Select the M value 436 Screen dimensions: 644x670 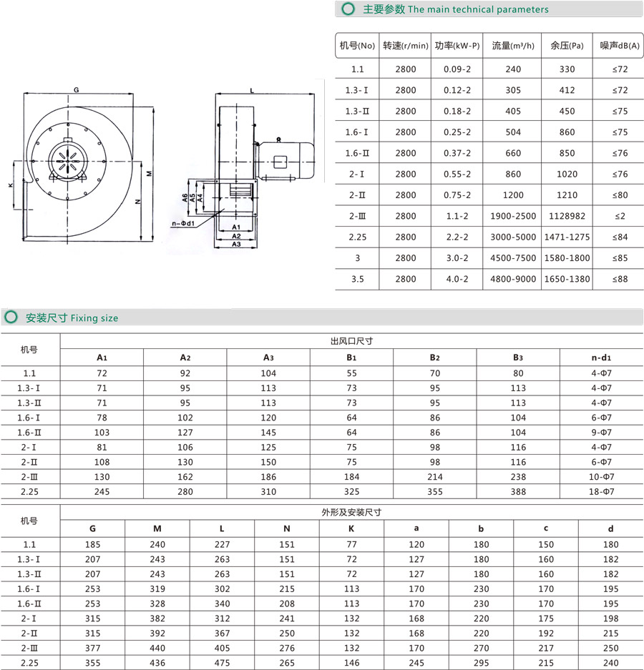coord(157,663)
